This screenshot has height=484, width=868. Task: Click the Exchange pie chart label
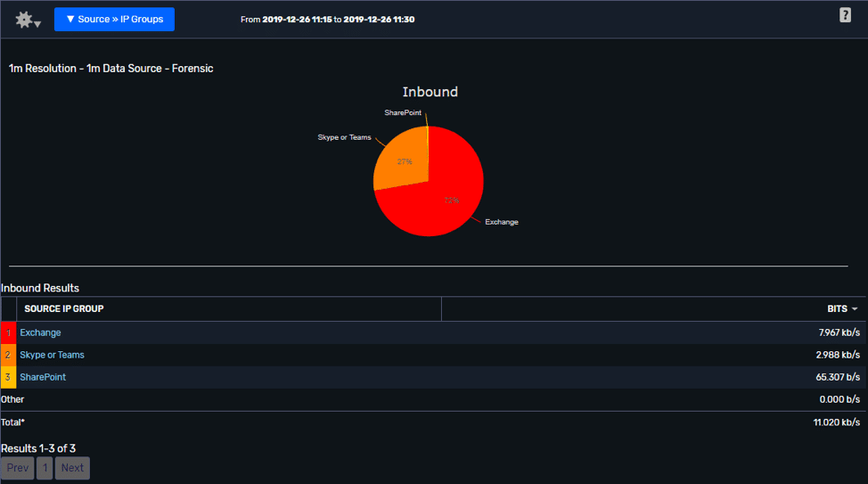coord(502,222)
